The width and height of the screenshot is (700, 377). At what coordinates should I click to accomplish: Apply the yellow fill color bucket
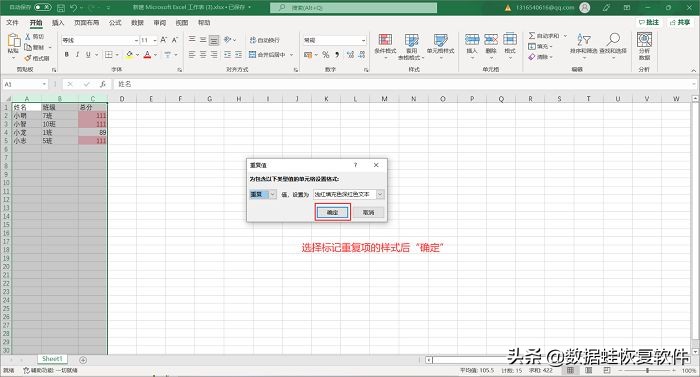pyautogui.click(x=129, y=54)
